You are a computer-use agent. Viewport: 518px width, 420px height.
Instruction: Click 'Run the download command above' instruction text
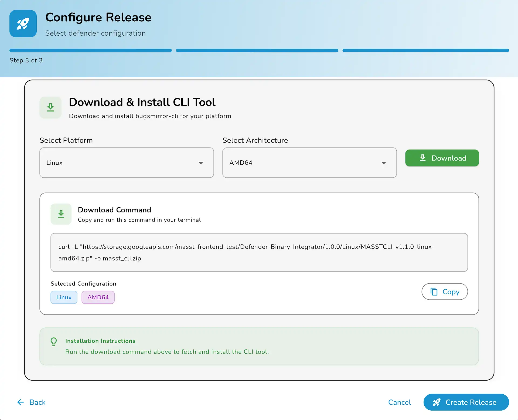point(167,352)
